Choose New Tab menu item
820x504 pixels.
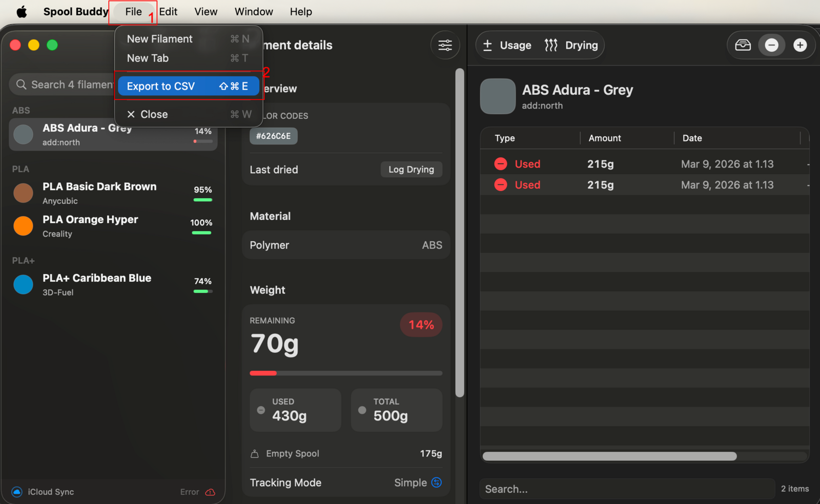(x=188, y=58)
